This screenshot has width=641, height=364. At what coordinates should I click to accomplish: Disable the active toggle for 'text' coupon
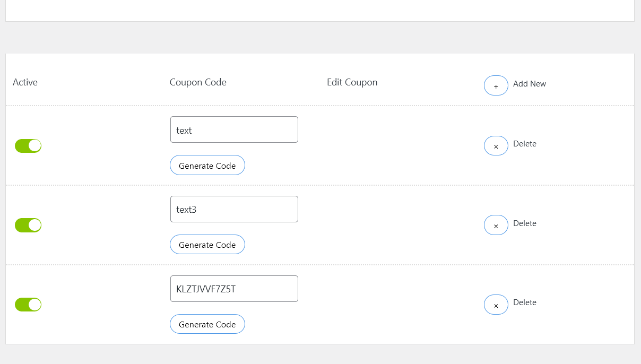click(x=28, y=146)
